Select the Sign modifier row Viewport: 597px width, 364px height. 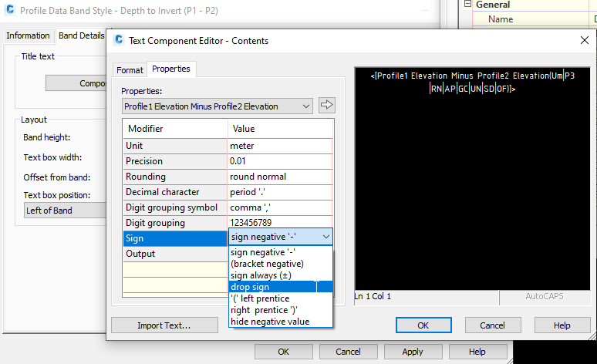[x=175, y=238]
